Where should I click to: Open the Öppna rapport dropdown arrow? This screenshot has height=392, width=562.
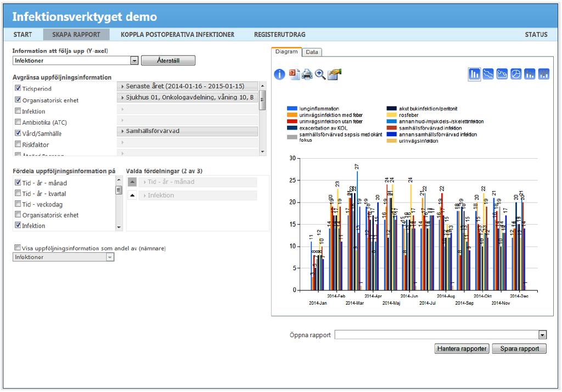click(x=543, y=335)
